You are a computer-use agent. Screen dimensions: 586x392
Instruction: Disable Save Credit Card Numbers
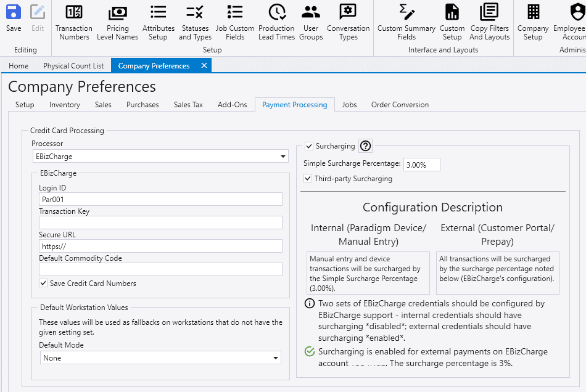[x=43, y=284]
